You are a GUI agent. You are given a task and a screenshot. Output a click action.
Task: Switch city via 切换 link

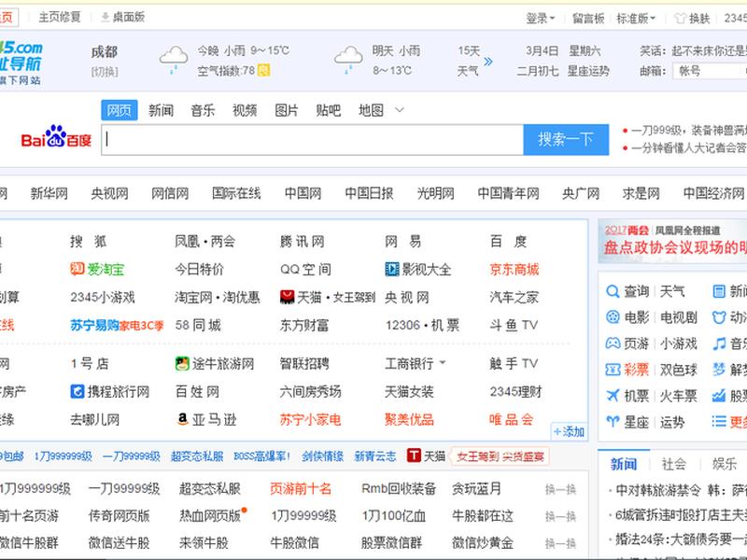click(105, 72)
